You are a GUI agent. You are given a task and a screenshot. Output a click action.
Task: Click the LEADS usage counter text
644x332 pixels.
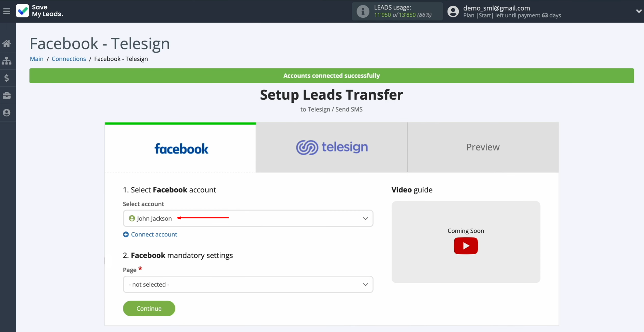point(403,15)
